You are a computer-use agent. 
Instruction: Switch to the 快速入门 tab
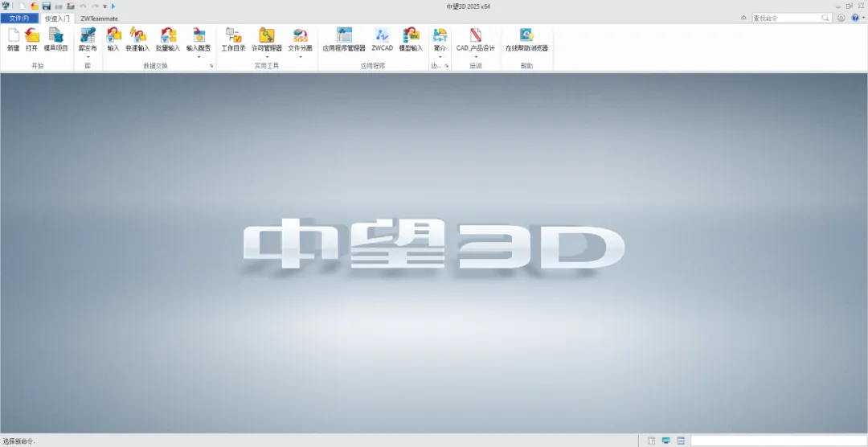[x=57, y=18]
